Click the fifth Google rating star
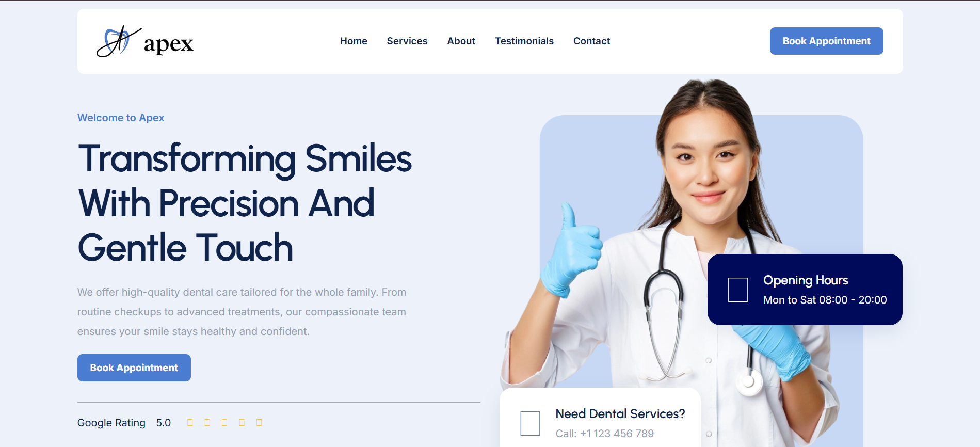 tap(259, 423)
